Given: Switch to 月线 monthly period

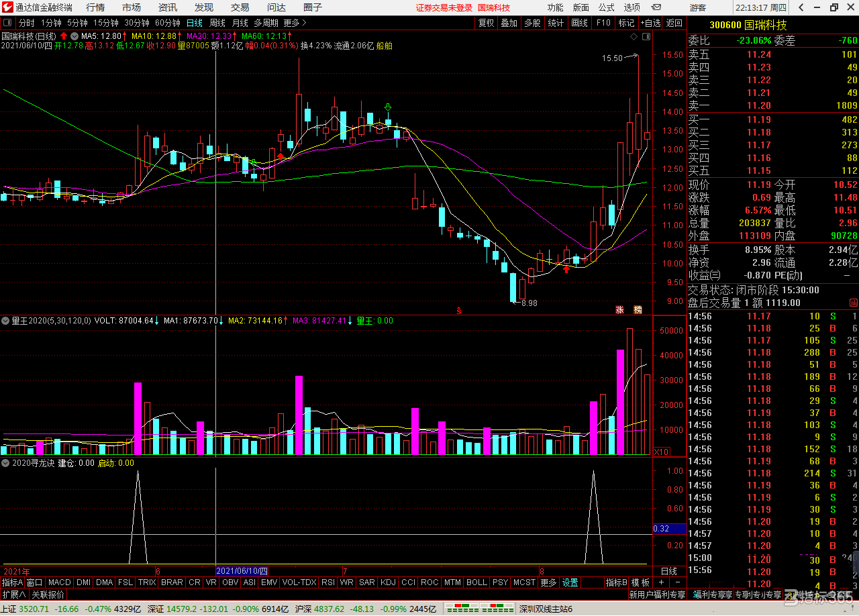Looking at the screenshot, I should [240, 23].
